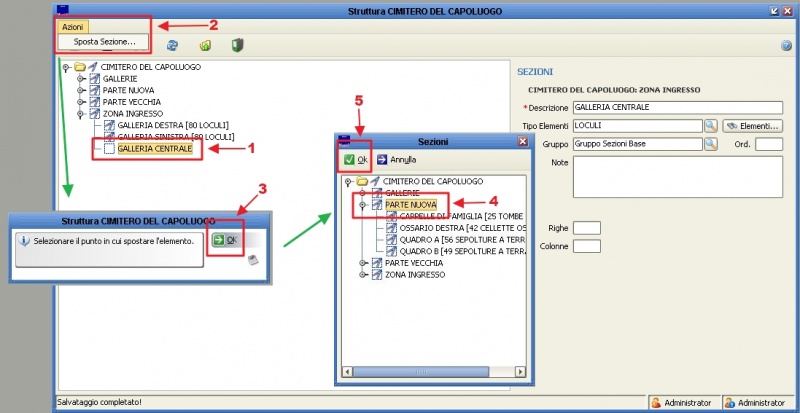This screenshot has width=800, height=413.
Task: Open the Azioni menu
Action: click(x=72, y=27)
